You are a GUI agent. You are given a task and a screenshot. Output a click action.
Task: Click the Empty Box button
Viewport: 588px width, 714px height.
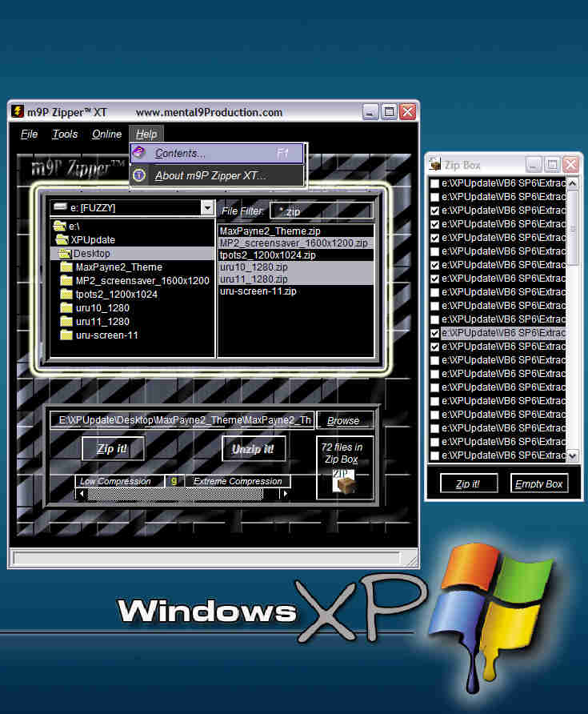[x=539, y=483]
